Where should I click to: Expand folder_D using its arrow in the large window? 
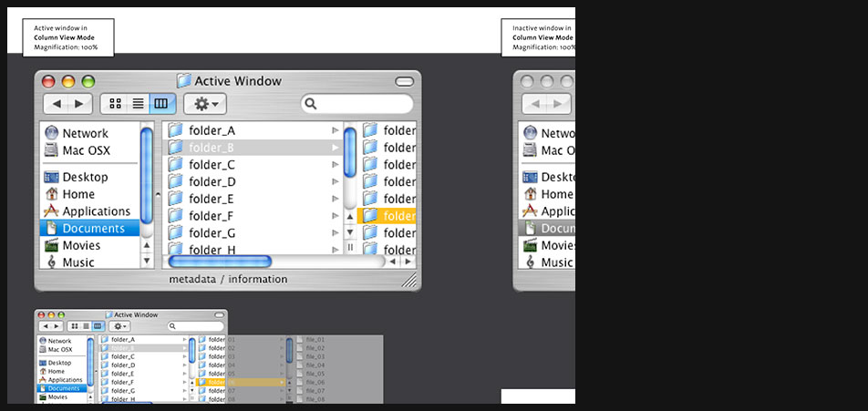click(336, 182)
